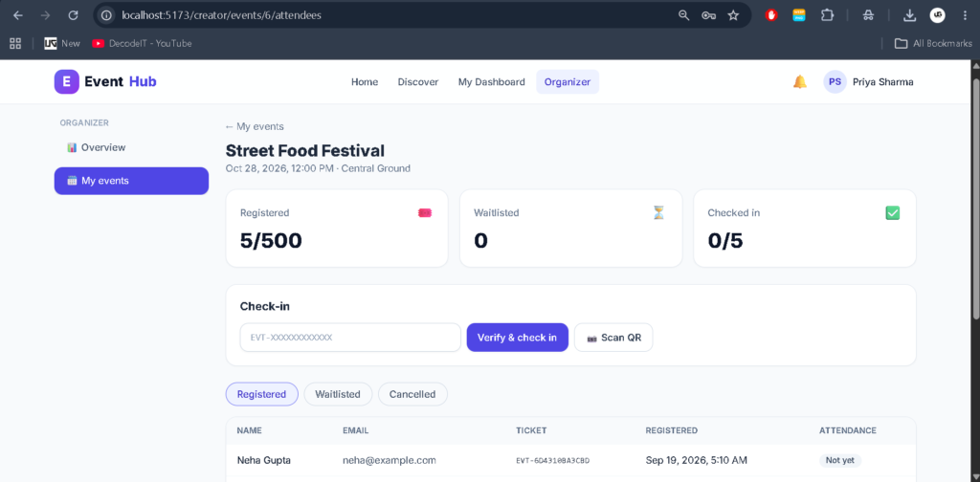This screenshot has height=482, width=980.
Task: Click the zoom magnifier icon in address bar
Action: [x=684, y=15]
